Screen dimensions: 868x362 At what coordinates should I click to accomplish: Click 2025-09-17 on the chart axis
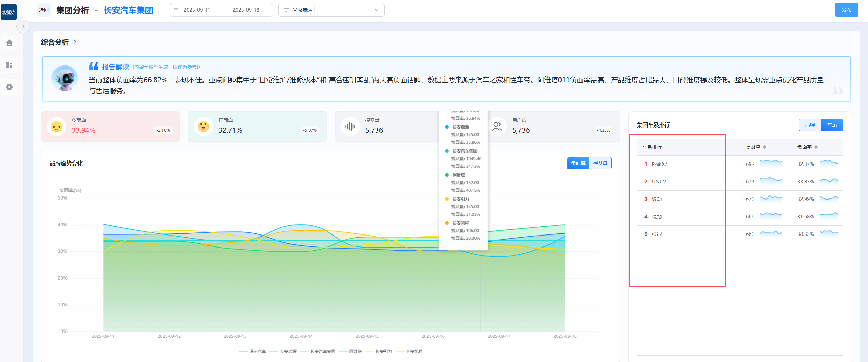(x=499, y=336)
